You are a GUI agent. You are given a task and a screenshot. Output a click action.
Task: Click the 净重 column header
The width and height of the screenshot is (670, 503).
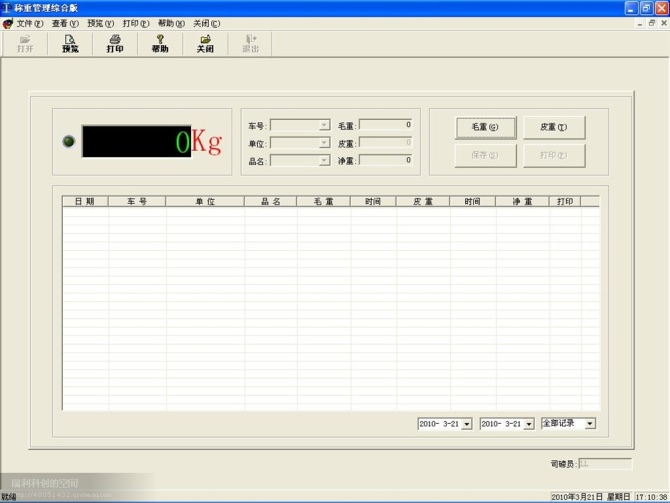(x=522, y=202)
